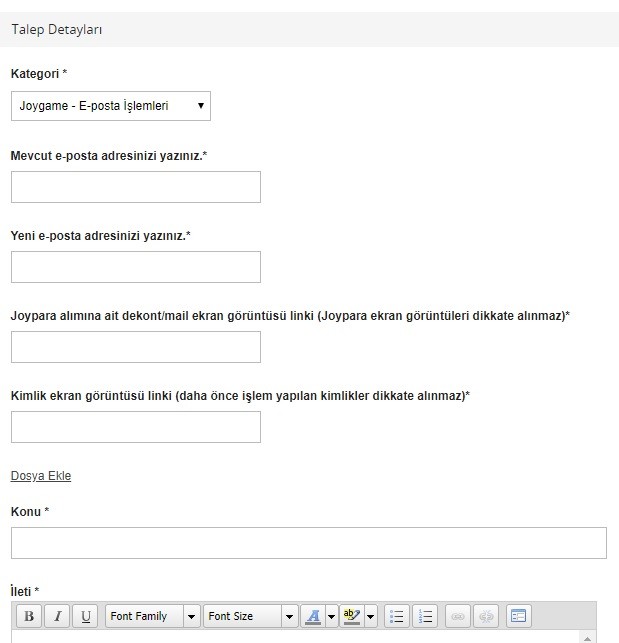Open the Kategori dropdown

pos(111,106)
